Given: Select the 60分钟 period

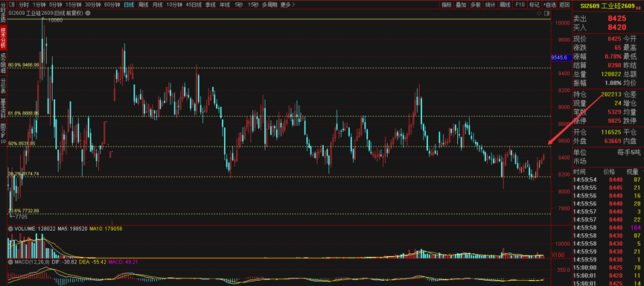Looking at the screenshot, I should pyautogui.click(x=112, y=5).
